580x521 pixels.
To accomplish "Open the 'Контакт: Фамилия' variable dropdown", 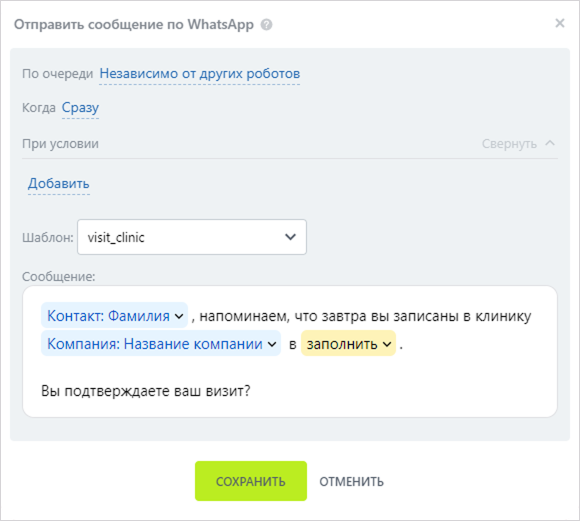I will point(115,316).
